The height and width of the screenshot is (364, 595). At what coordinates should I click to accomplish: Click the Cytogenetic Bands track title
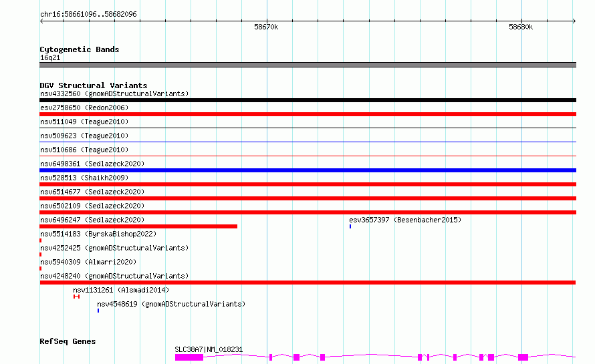coord(80,49)
